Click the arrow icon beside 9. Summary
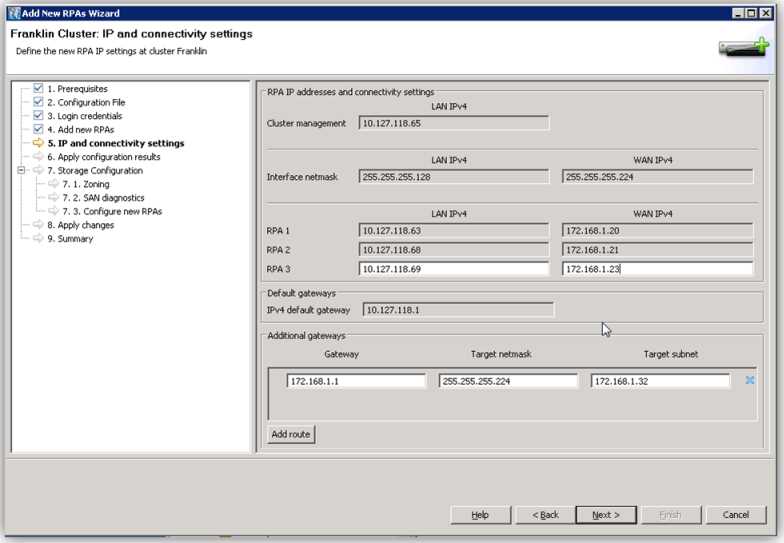This screenshot has width=784, height=543. (38, 238)
